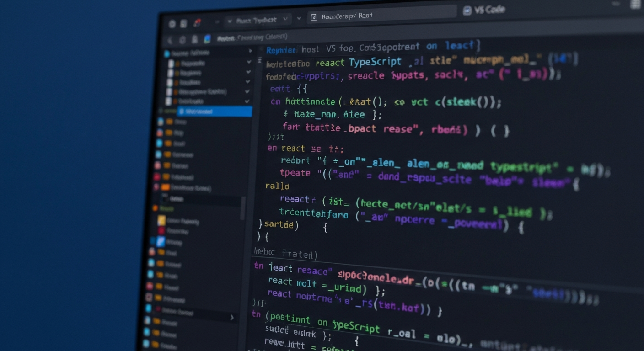Click the TypeScript keyword on the second code line

[x=375, y=62]
